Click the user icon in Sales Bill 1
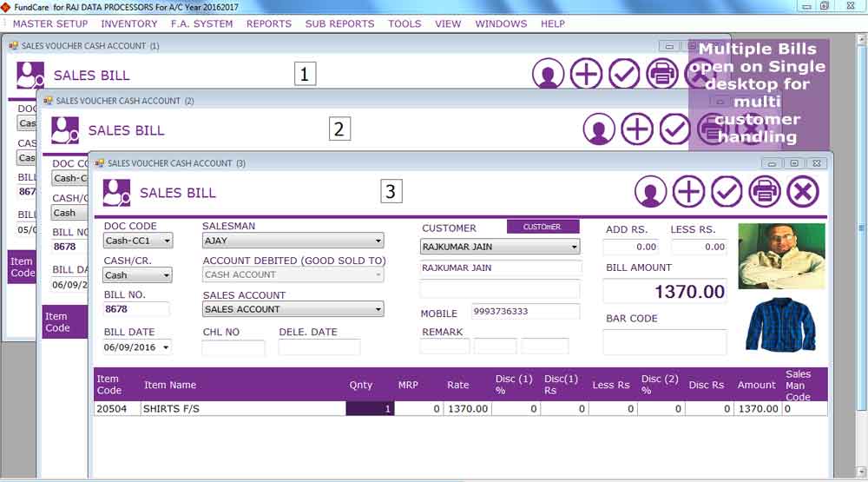This screenshot has width=868, height=482. 548,74
